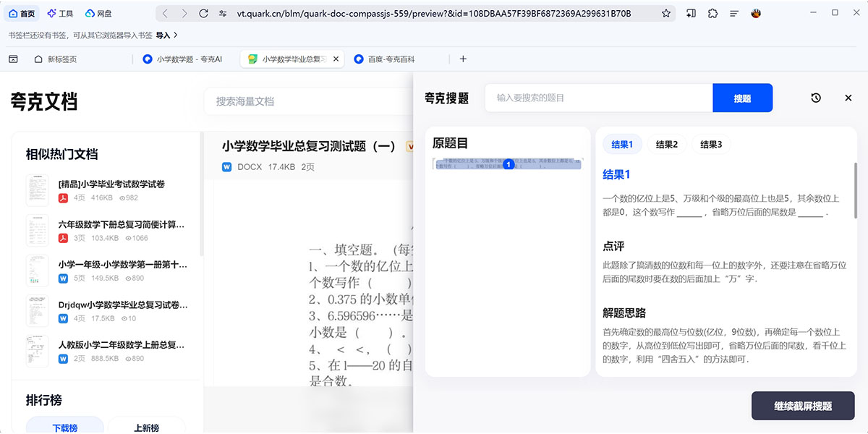Open document Drjdqw小学数学毕业总复习试卷

pos(123,305)
